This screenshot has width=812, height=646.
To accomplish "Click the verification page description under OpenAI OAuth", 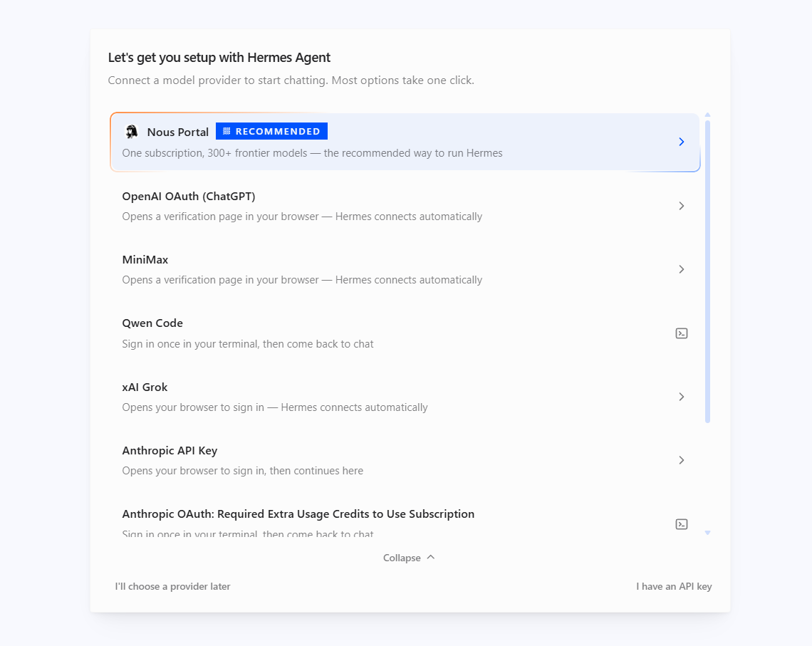I will (302, 217).
